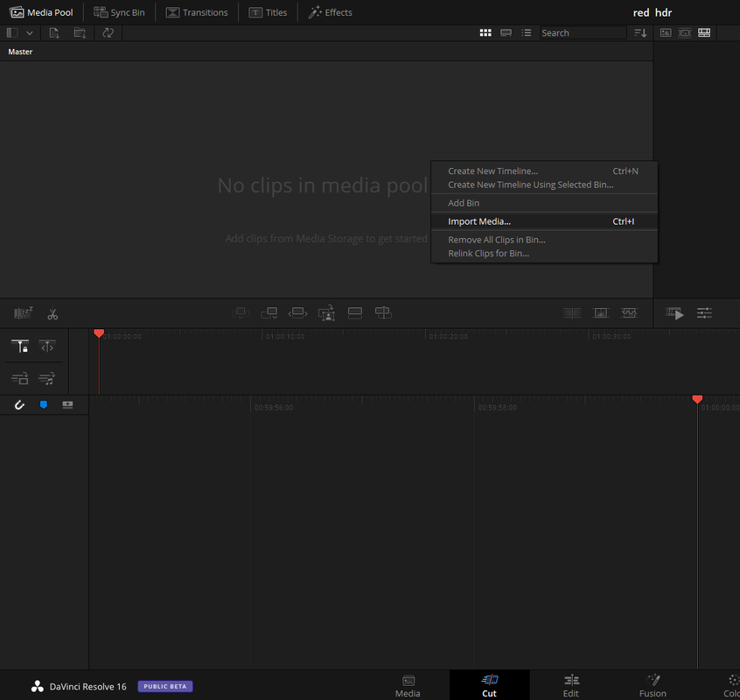Image resolution: width=740 pixels, height=700 pixels.
Task: Toggle the video-only edit option
Action: pos(20,378)
